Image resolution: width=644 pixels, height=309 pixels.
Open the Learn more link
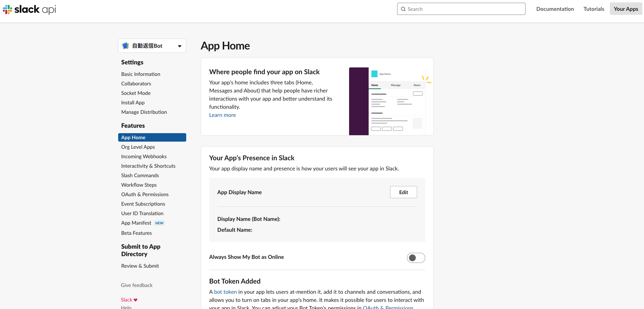222,115
